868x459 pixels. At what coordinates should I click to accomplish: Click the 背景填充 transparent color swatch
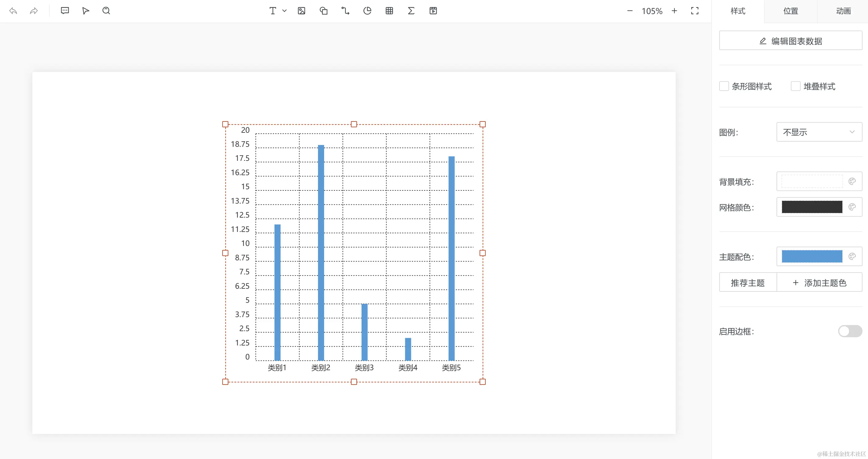[x=812, y=182]
